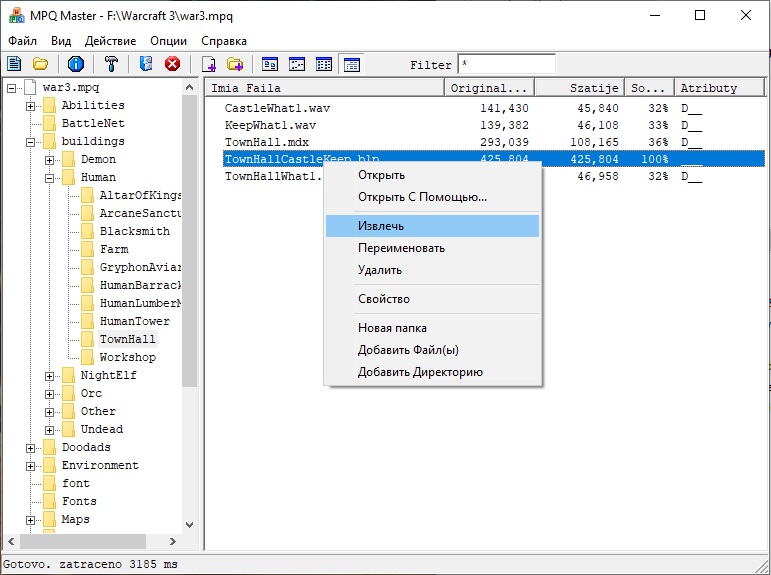Screen dimensions: 771x575
Task: Select Удалить in context menu
Action: point(433,270)
